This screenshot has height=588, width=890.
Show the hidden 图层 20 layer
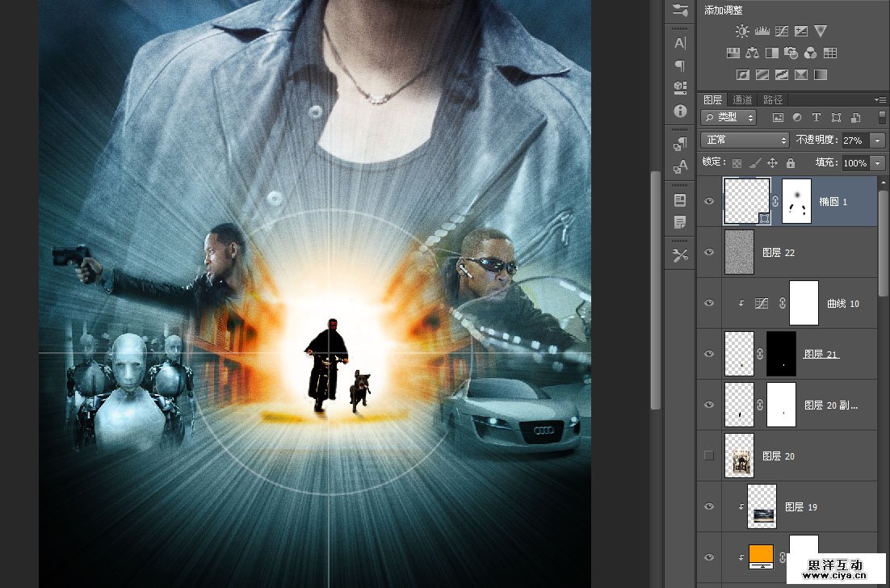pos(709,456)
